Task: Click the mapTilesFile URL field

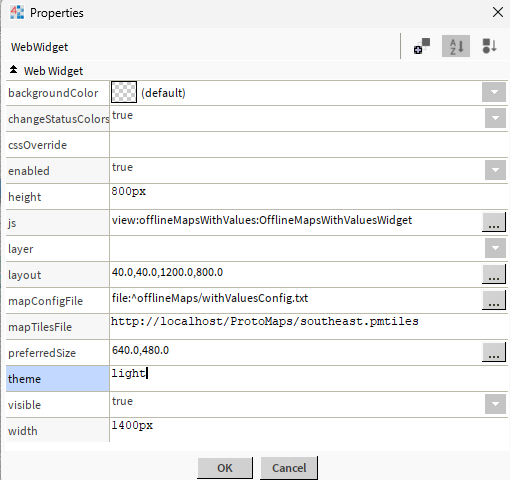Action: point(308,326)
